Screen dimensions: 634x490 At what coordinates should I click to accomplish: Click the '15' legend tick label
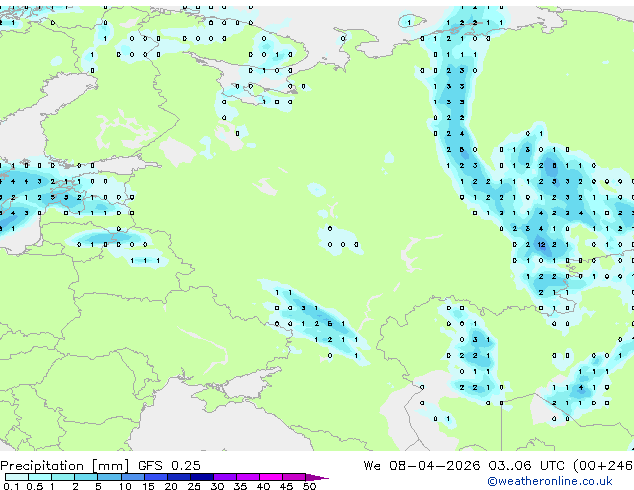pos(148,486)
